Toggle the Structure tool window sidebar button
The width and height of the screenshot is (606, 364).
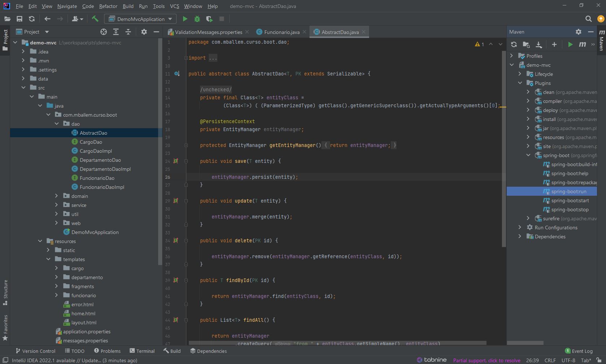5,292
